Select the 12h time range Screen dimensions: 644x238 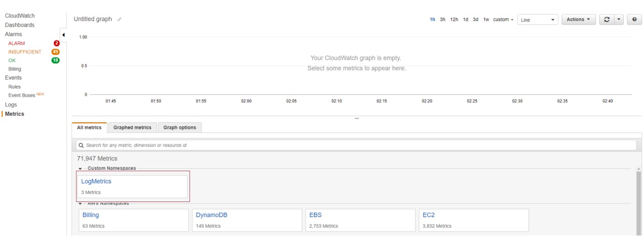pyautogui.click(x=454, y=19)
